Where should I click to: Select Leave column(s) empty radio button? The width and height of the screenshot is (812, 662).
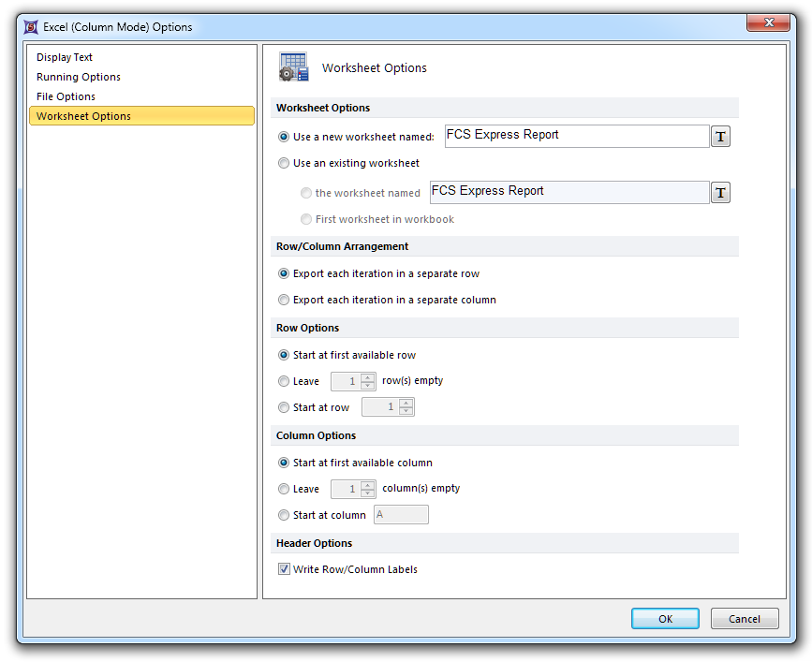284,489
